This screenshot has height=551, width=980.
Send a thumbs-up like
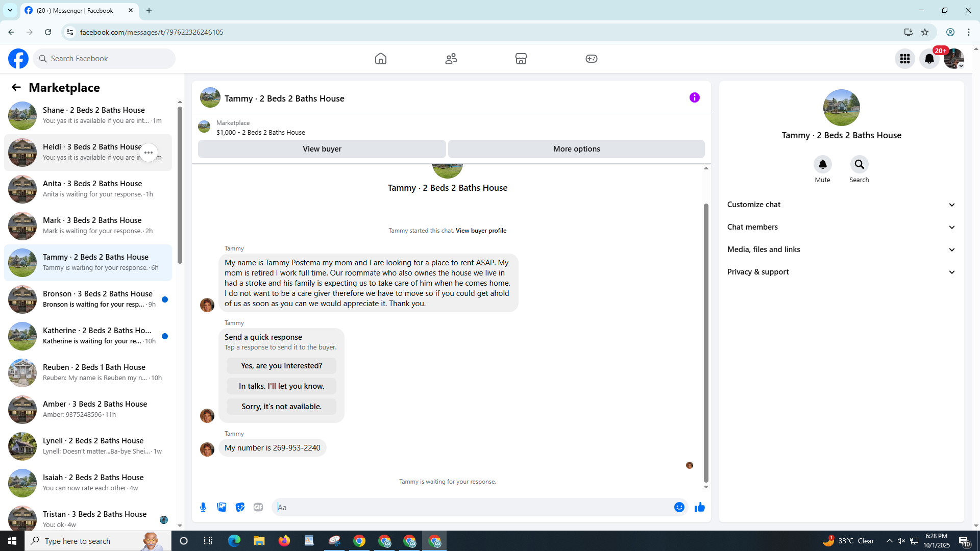[x=700, y=507]
